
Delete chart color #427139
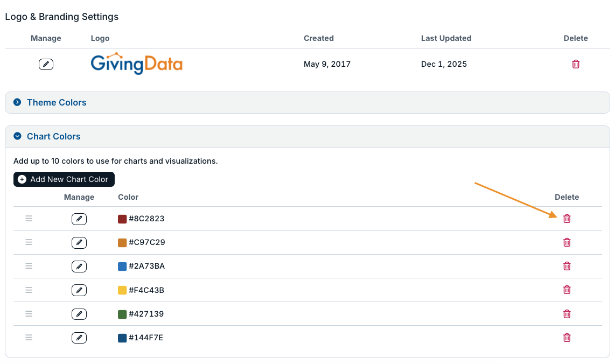(567, 314)
